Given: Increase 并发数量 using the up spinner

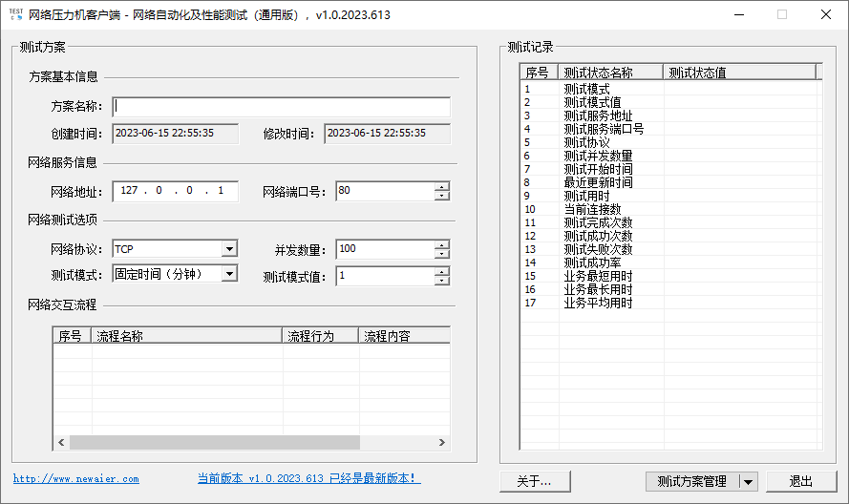Looking at the screenshot, I should pyautogui.click(x=441, y=244).
